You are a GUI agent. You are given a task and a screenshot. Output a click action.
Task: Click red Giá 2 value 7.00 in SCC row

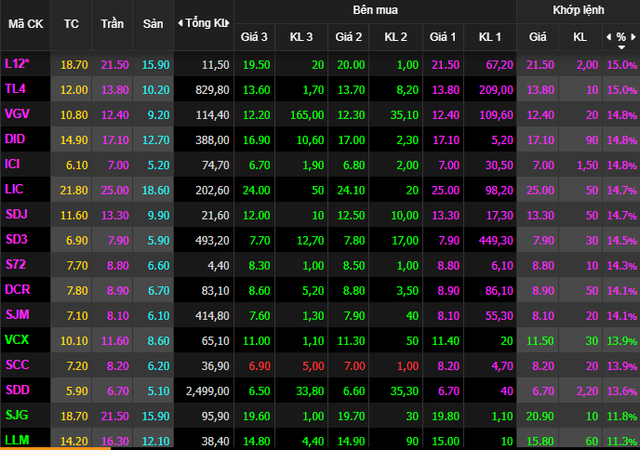pos(354,366)
